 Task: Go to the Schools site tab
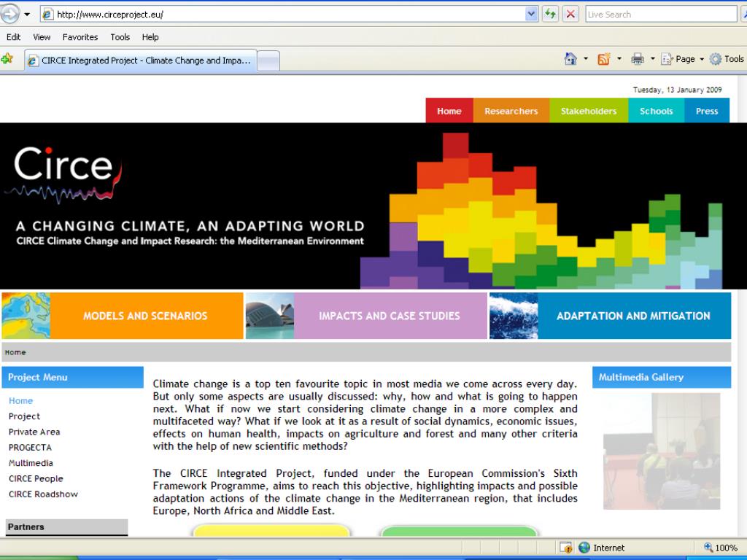click(656, 111)
